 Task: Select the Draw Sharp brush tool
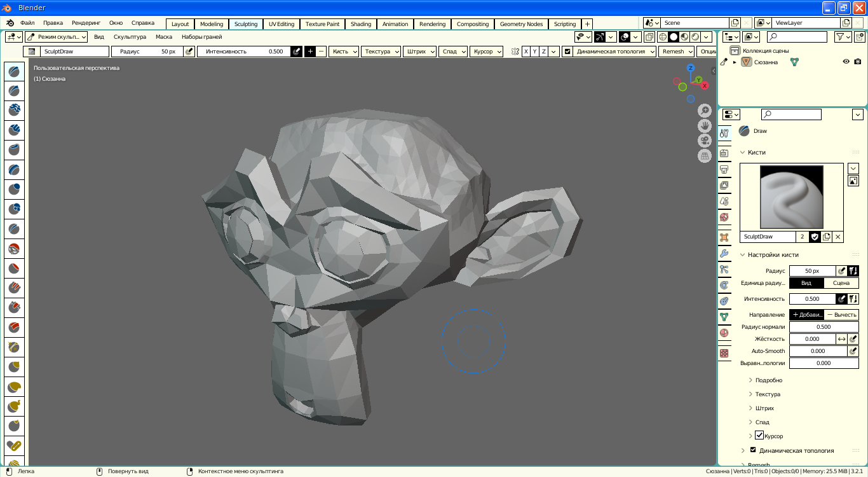14,91
